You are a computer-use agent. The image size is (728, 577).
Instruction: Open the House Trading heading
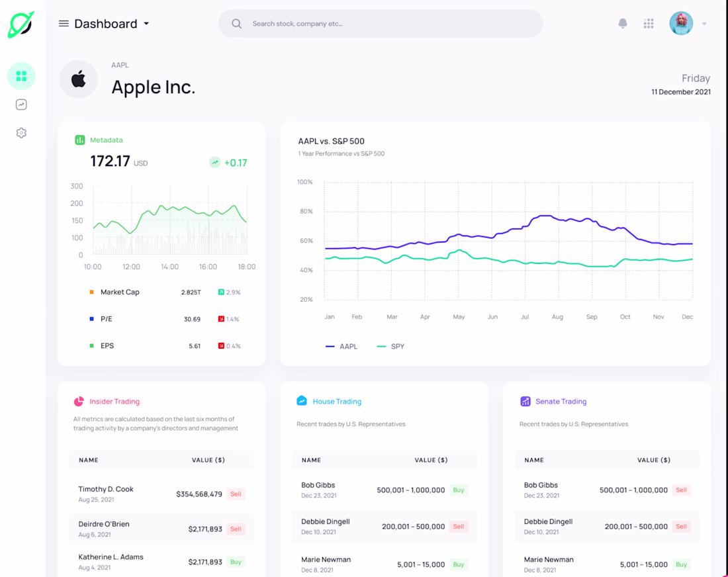(337, 402)
